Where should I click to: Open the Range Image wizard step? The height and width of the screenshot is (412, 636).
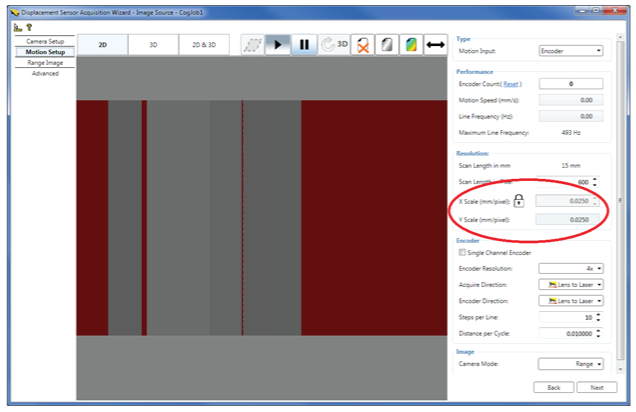click(x=45, y=63)
